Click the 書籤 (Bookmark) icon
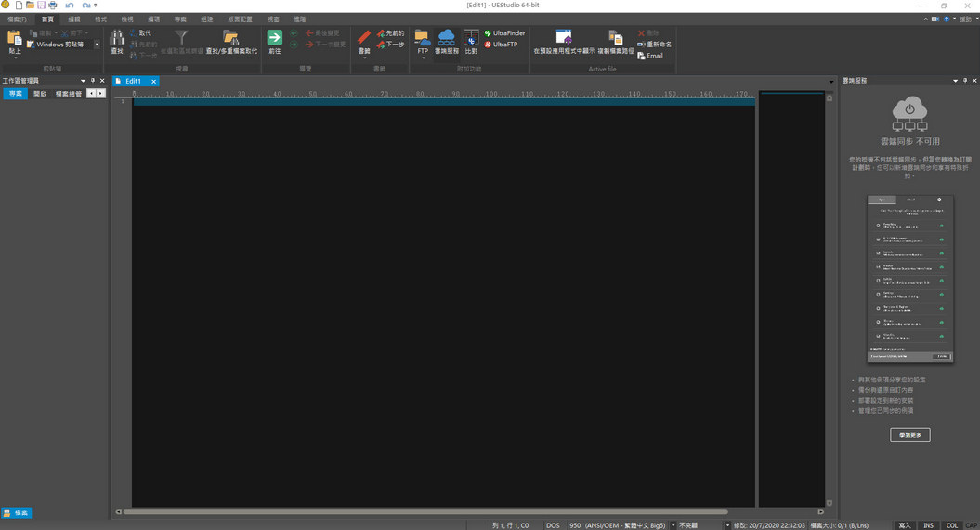Screen dimensions: 980x530 pos(364,41)
